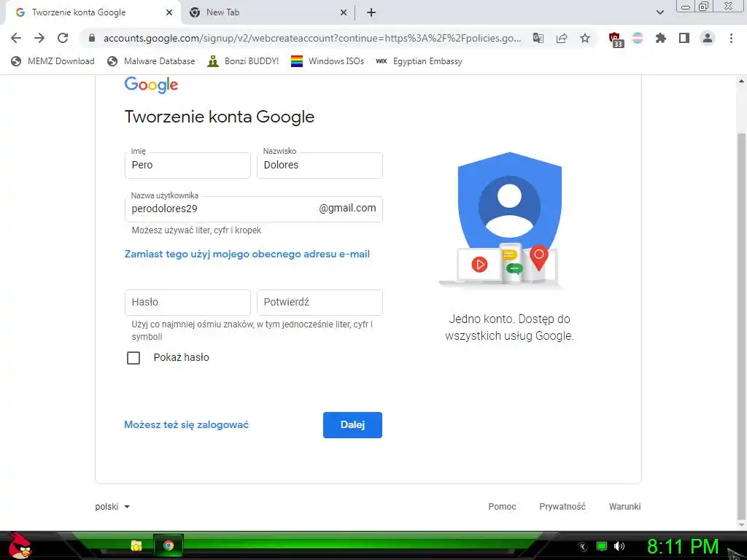Click the @gmail.com suffix text

(347, 208)
